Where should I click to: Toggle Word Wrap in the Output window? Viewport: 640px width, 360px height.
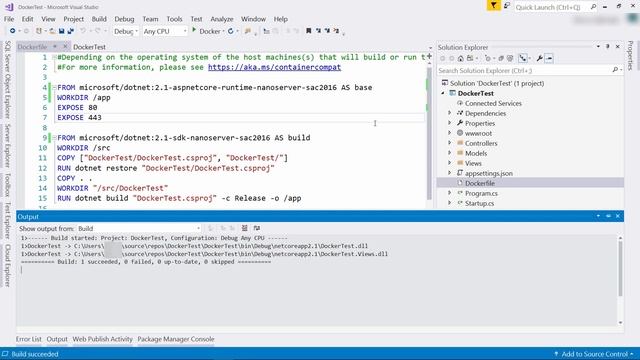tap(257, 228)
